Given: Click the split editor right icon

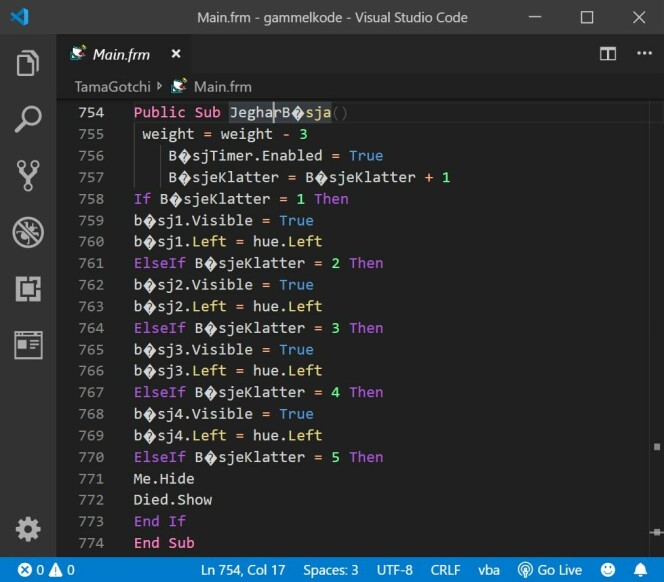Looking at the screenshot, I should 608,54.
